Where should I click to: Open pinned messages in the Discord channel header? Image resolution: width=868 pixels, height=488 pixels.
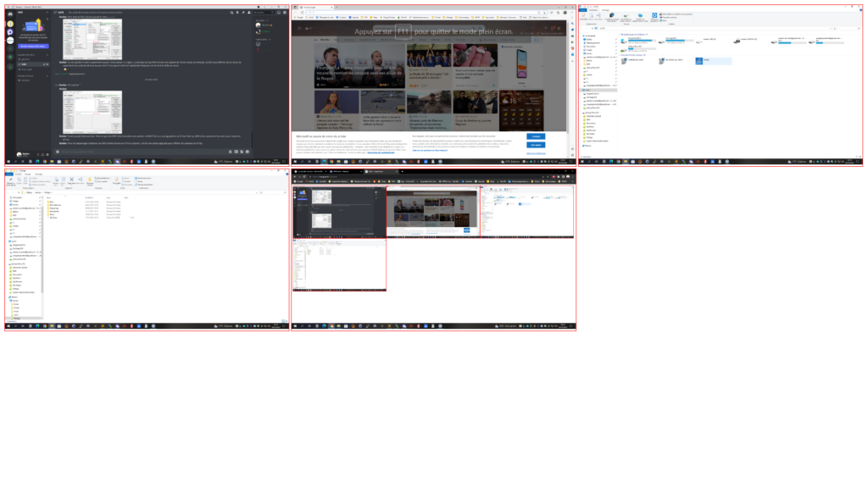pos(243,12)
